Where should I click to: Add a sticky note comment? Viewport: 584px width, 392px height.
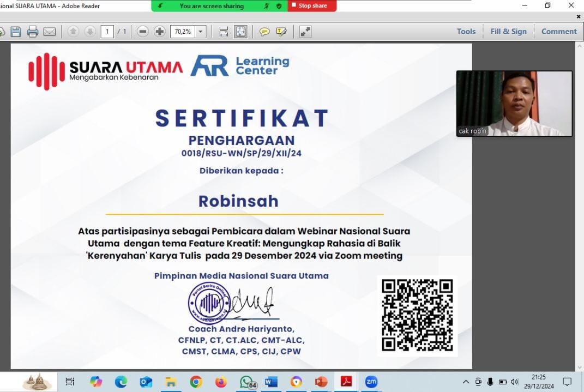pos(264,32)
